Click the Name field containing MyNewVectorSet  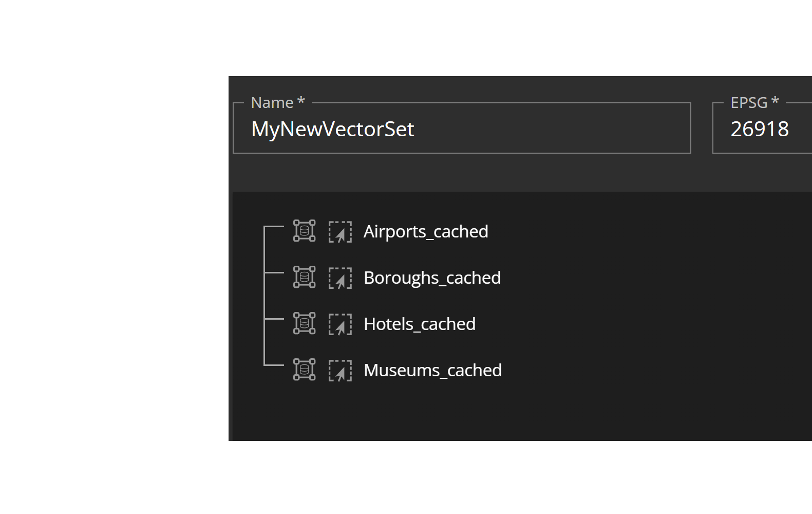pyautogui.click(x=462, y=128)
